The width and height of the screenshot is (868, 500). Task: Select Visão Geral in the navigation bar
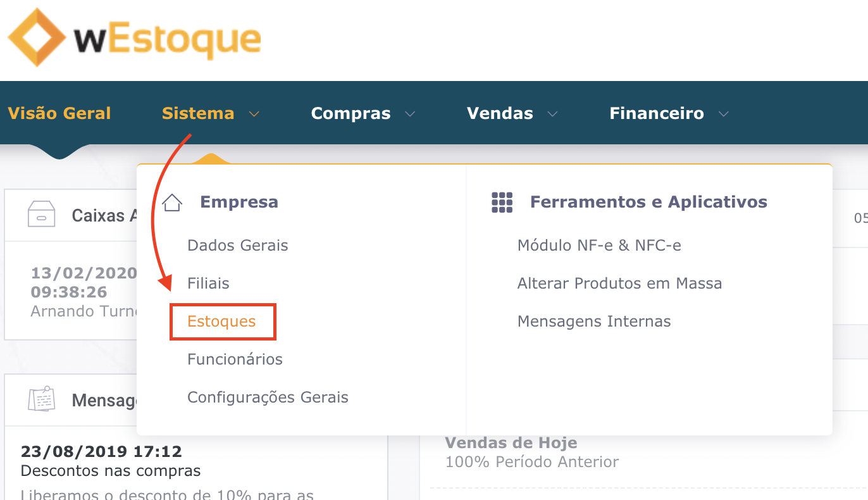59,113
